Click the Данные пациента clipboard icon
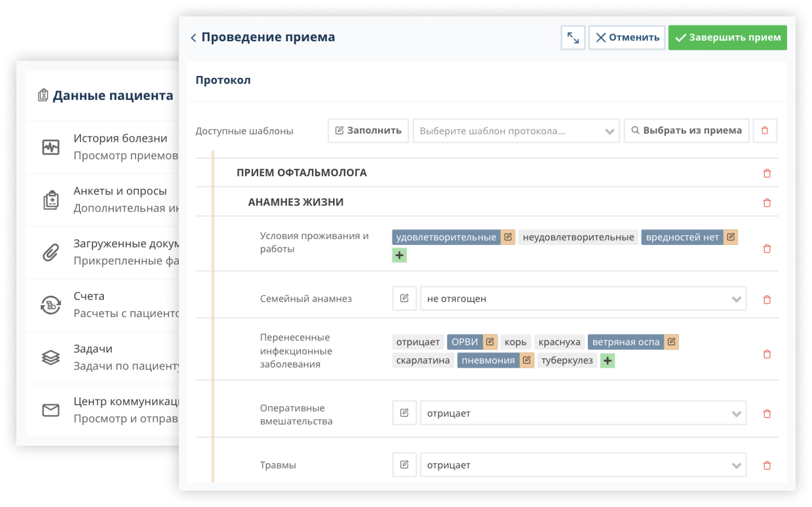 43,95
